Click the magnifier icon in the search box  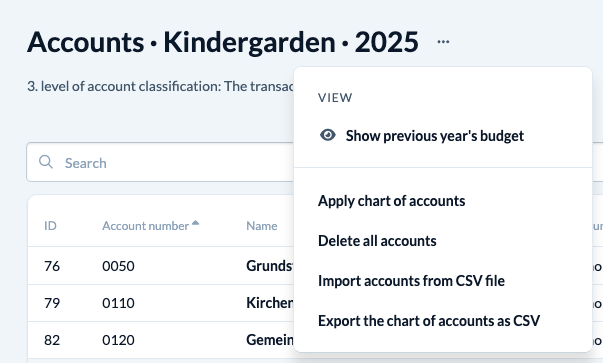(x=46, y=162)
